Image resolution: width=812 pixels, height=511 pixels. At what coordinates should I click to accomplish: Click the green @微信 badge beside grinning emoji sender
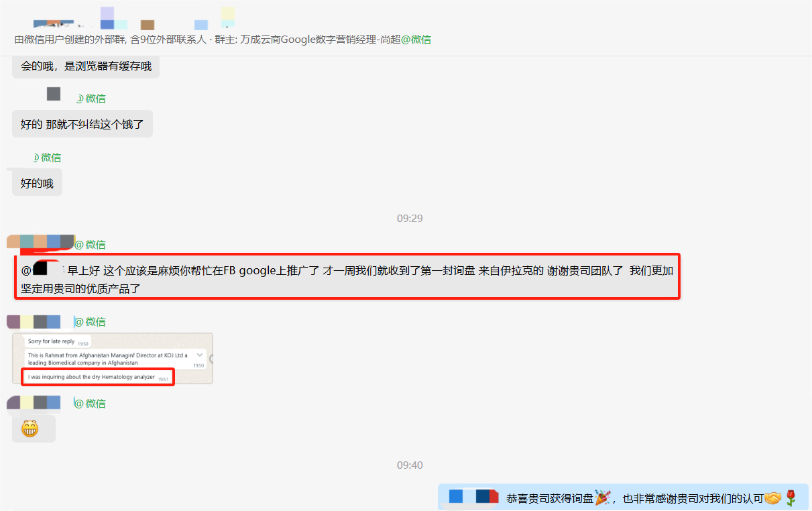[91, 403]
